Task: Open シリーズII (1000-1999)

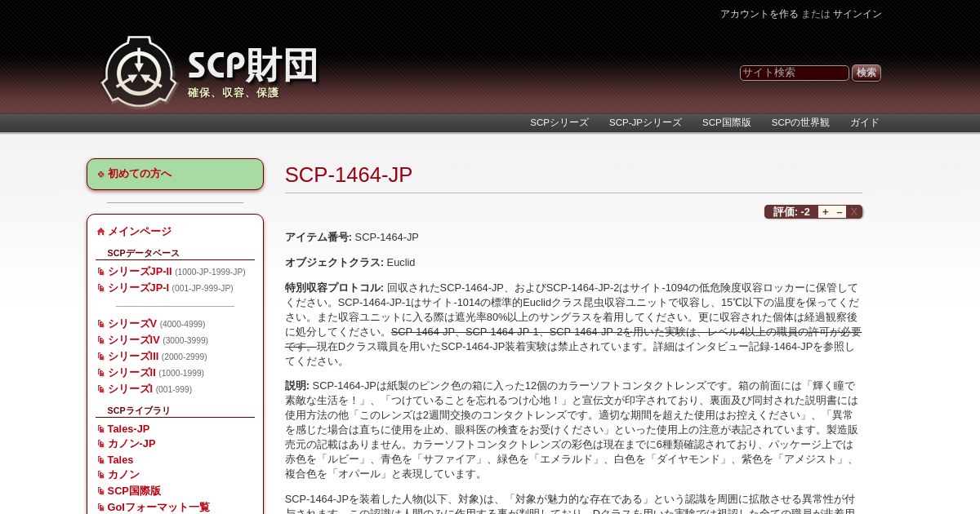Action: pos(131,373)
